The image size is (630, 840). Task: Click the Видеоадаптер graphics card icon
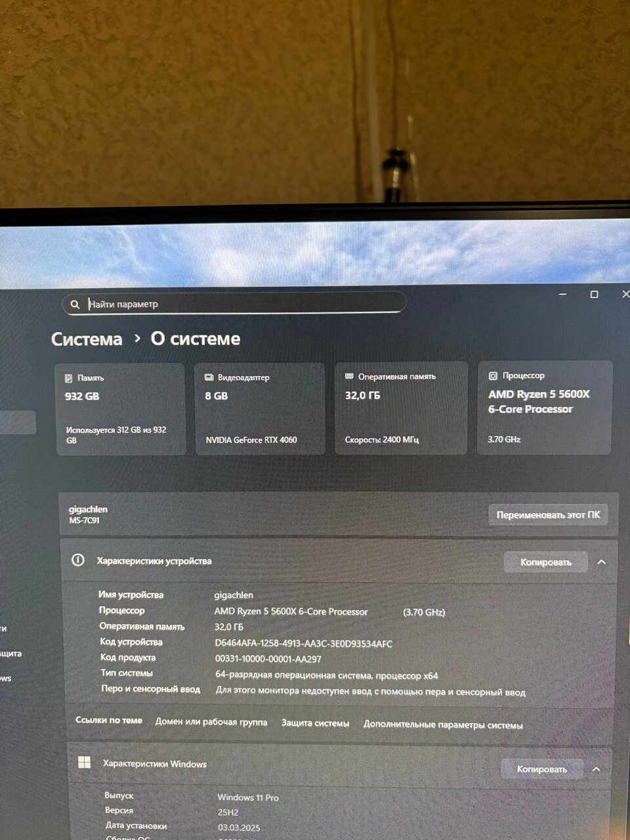coord(209,377)
